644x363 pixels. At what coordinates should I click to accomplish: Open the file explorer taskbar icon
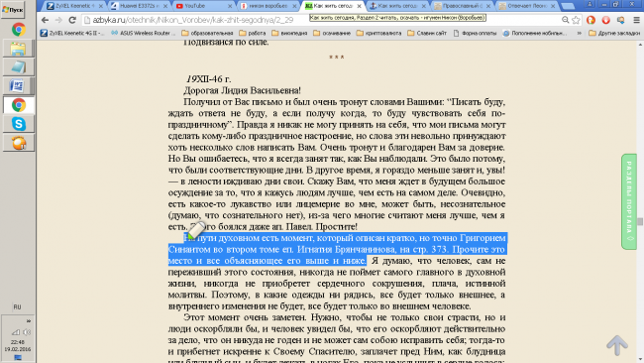[18, 49]
